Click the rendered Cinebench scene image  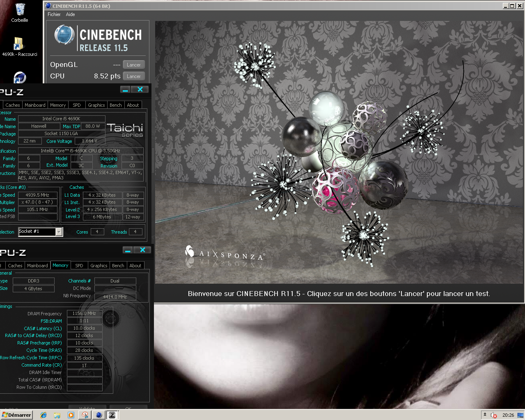click(339, 152)
